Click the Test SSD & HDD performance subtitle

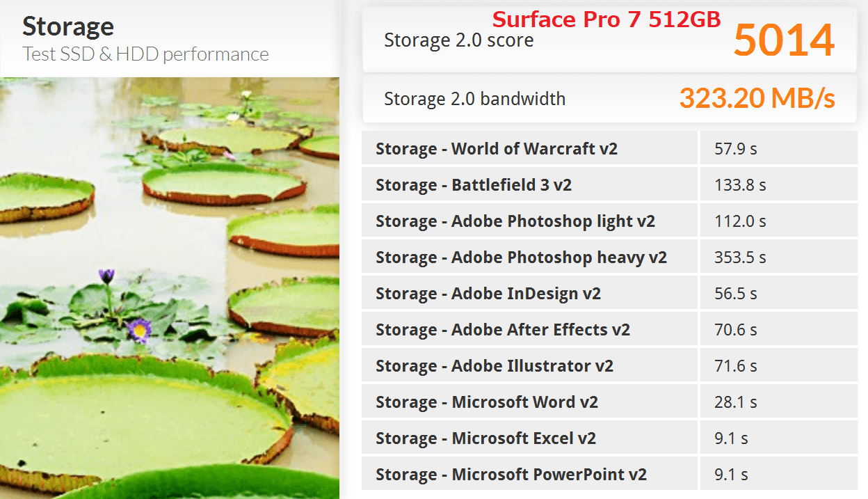point(145,54)
